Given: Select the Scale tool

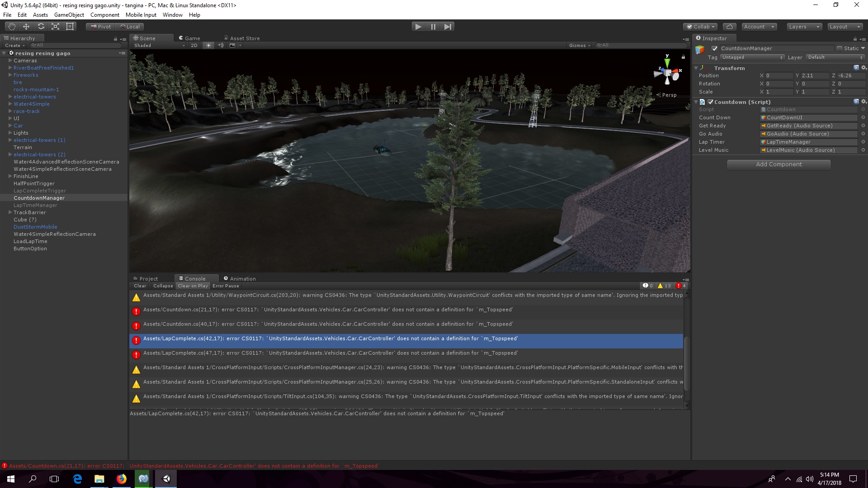Looking at the screenshot, I should [x=55, y=27].
